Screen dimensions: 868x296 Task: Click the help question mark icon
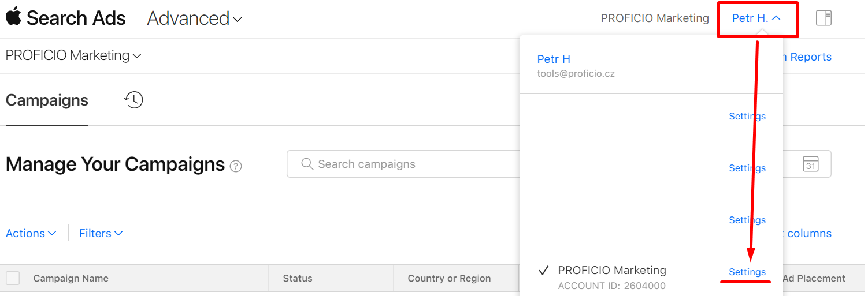click(236, 166)
